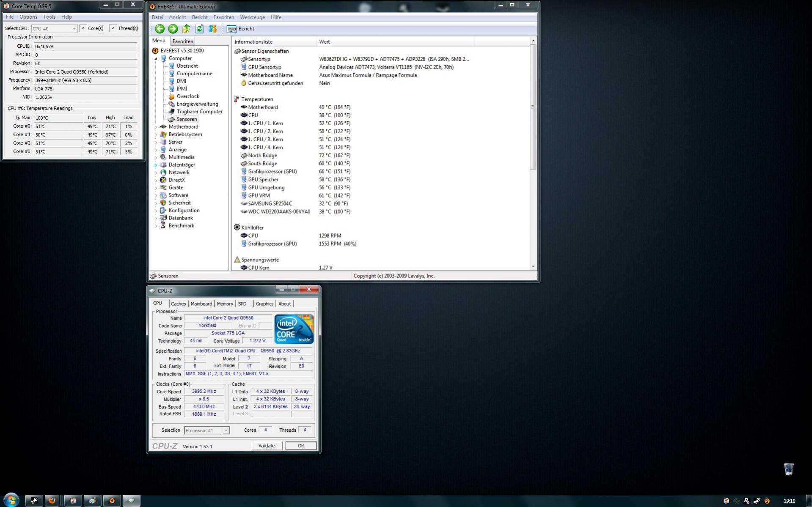Click the Validate button in CPU-Z

(267, 446)
